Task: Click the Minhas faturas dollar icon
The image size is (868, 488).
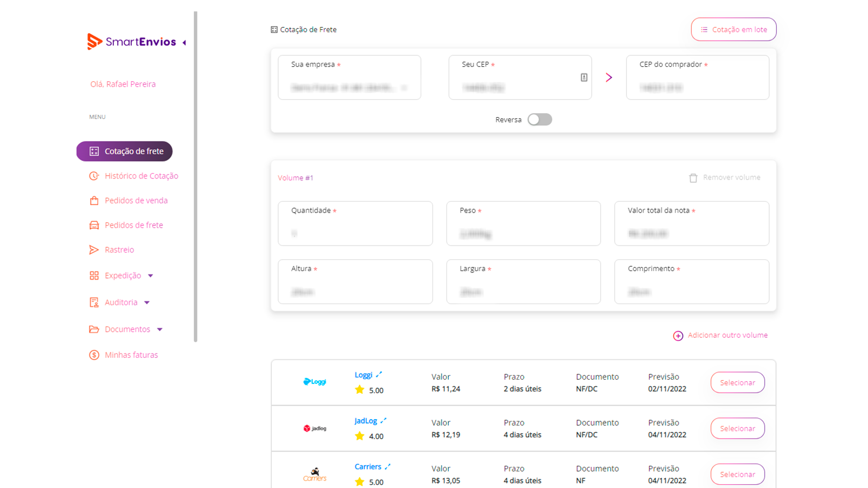Action: tap(94, 355)
